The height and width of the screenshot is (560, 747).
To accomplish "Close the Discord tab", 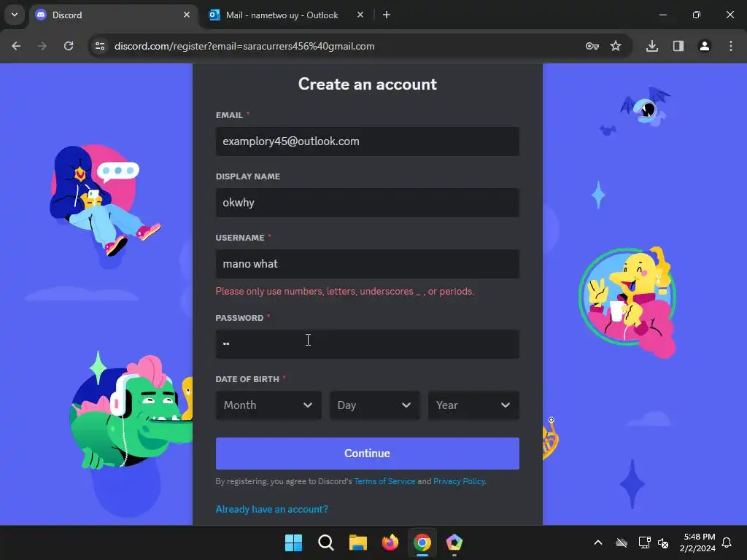I will pyautogui.click(x=187, y=15).
